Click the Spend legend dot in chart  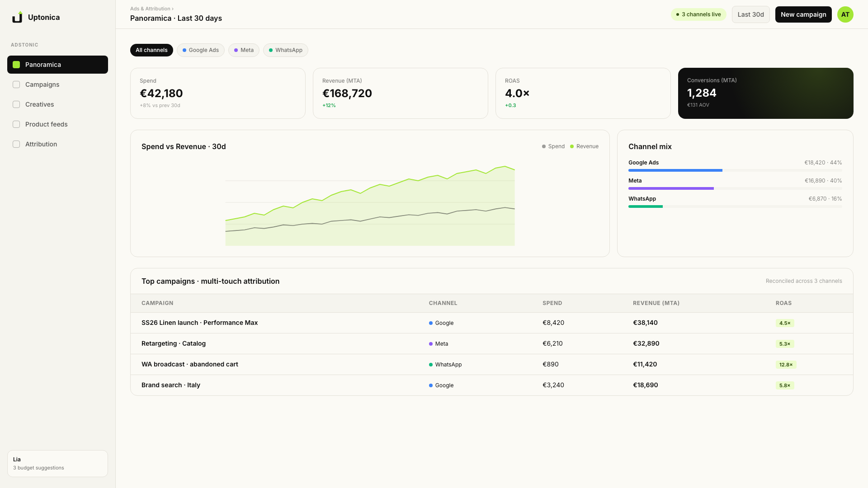click(544, 146)
